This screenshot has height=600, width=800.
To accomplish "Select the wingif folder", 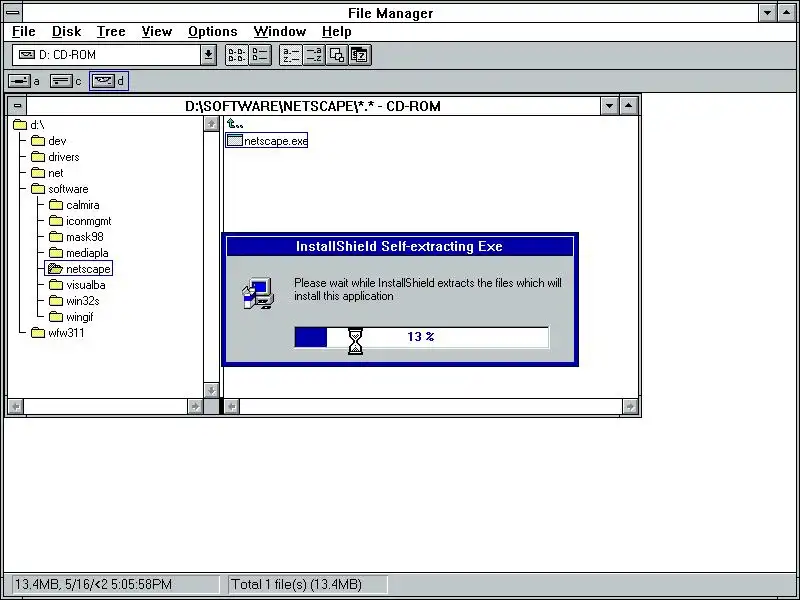I will pyautogui.click(x=71, y=317).
